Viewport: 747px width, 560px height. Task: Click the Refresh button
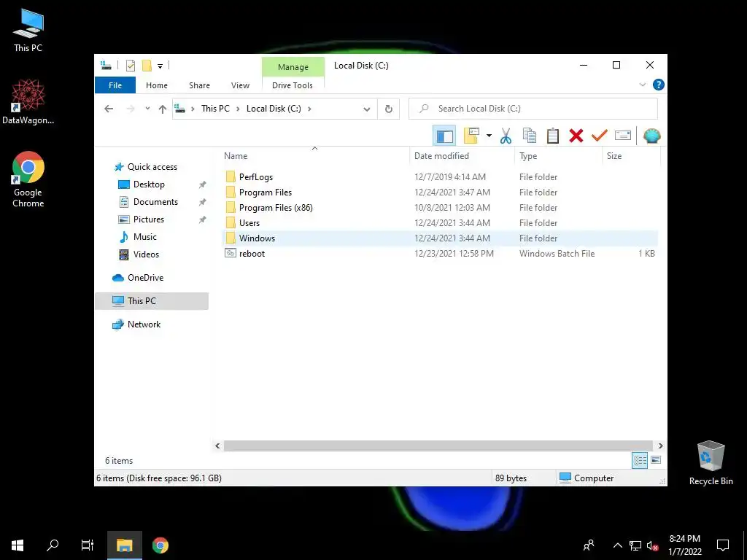tap(389, 109)
